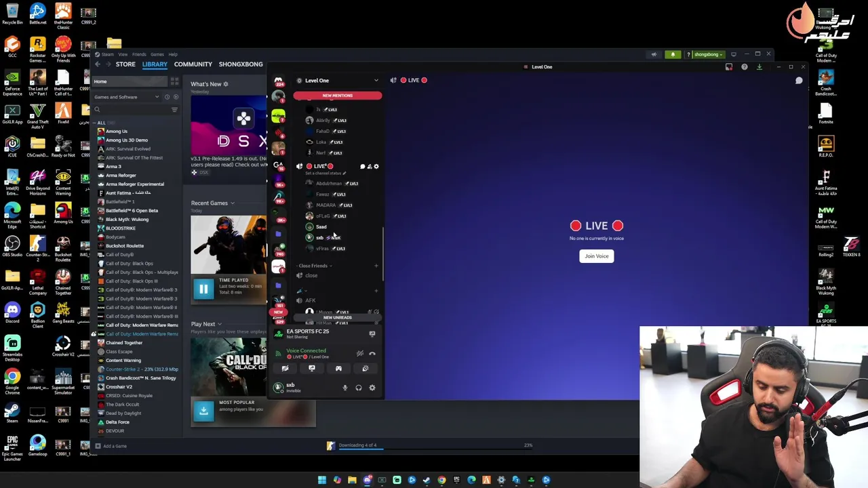Toggle show ready-to-play games icon
This screenshot has width=868, height=488.
pos(176,97)
